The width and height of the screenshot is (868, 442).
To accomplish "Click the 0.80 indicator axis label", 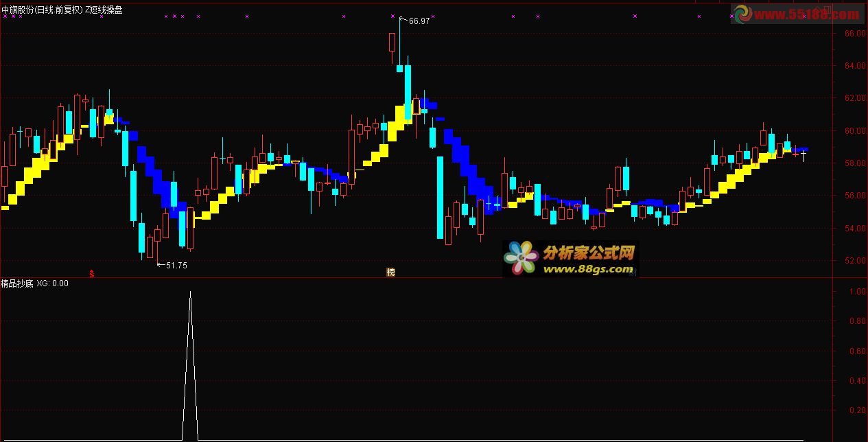I will click(856, 321).
